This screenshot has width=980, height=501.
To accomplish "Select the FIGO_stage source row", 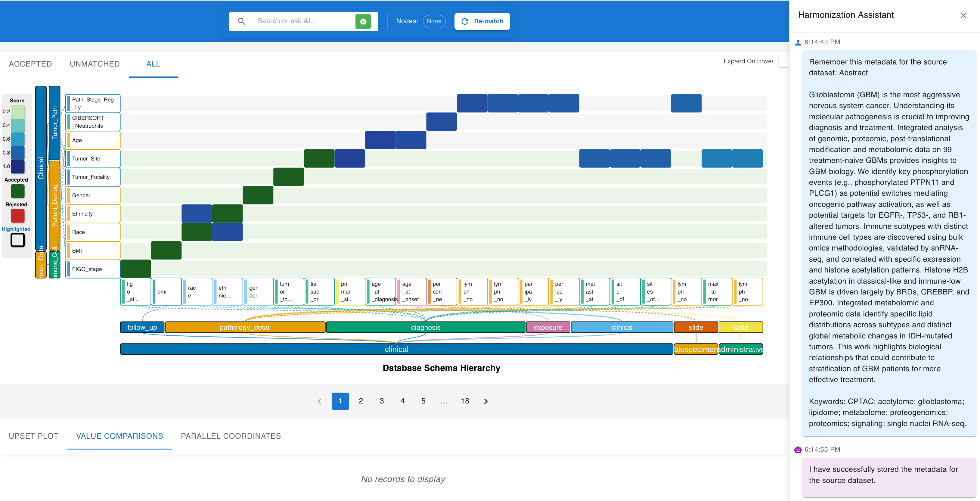I will [x=93, y=269].
